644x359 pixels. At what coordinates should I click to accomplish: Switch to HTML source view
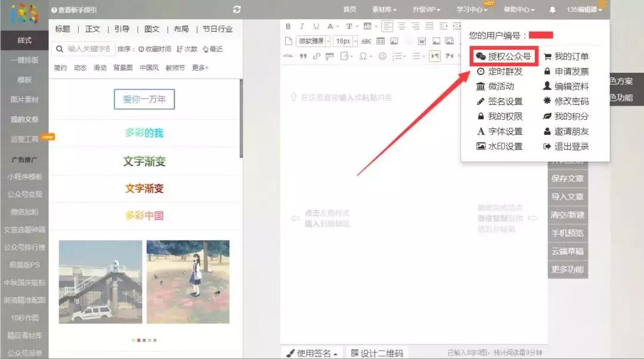[287, 57]
